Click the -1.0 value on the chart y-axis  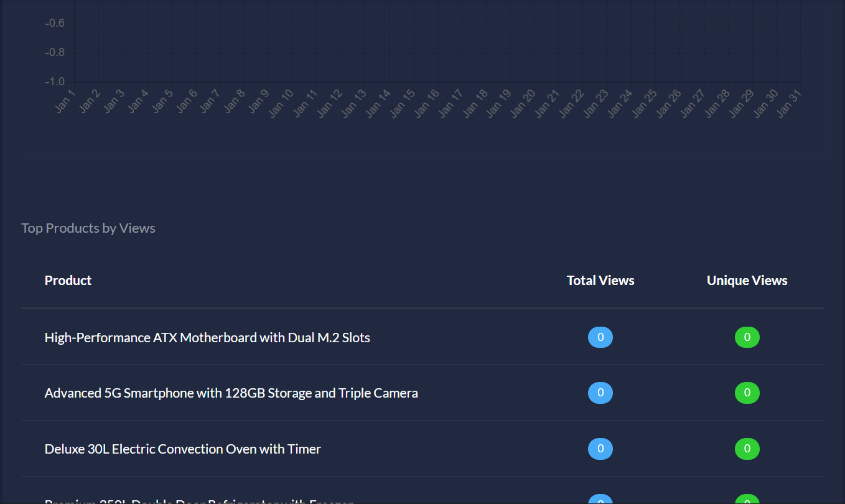point(55,81)
